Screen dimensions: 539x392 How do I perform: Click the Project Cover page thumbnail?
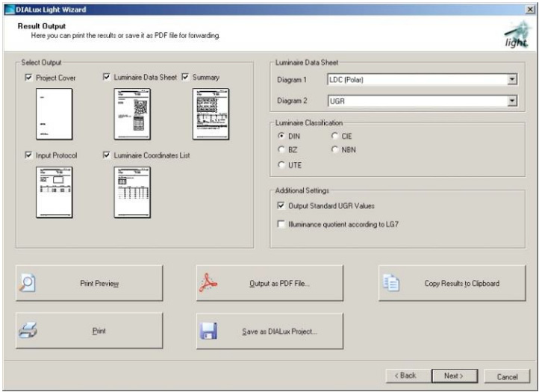click(54, 113)
